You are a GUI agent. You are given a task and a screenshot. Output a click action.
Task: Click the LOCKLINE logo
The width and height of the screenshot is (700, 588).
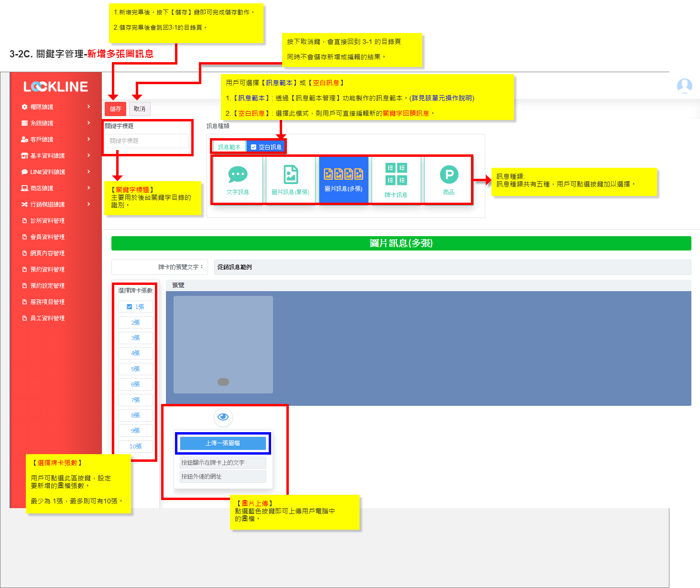[x=56, y=87]
